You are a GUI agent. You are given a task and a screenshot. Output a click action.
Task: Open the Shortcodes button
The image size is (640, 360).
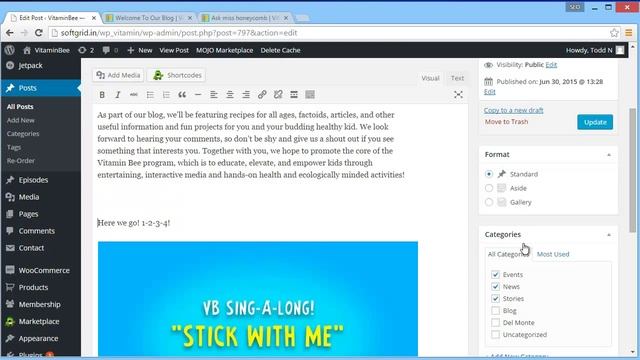(x=177, y=76)
